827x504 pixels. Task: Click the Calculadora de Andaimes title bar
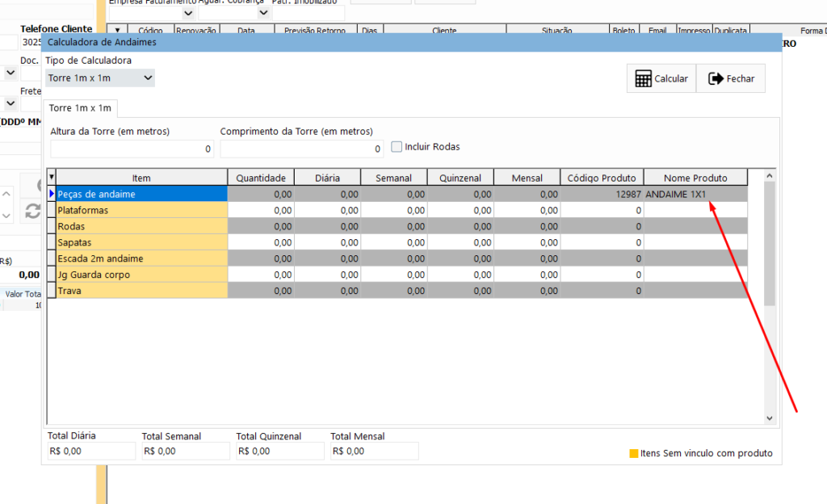coord(411,42)
